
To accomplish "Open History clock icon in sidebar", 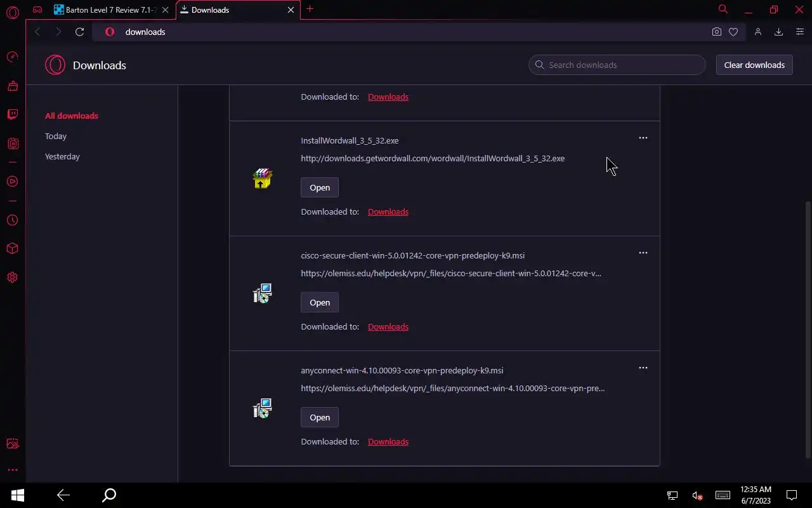I will tap(12, 220).
